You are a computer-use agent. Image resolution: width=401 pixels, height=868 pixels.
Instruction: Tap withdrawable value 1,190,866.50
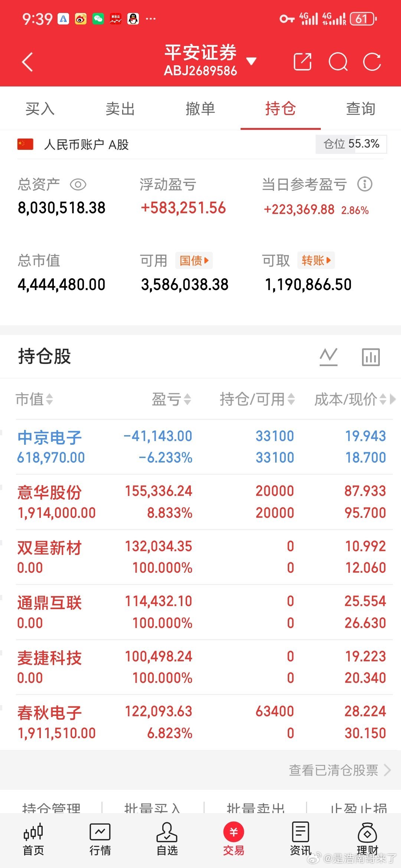point(308,285)
